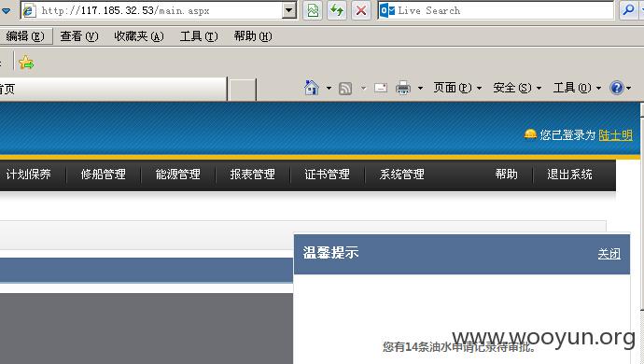Open the 编辑(E) menu
Image resolution: width=644 pixels, height=364 pixels.
25,36
